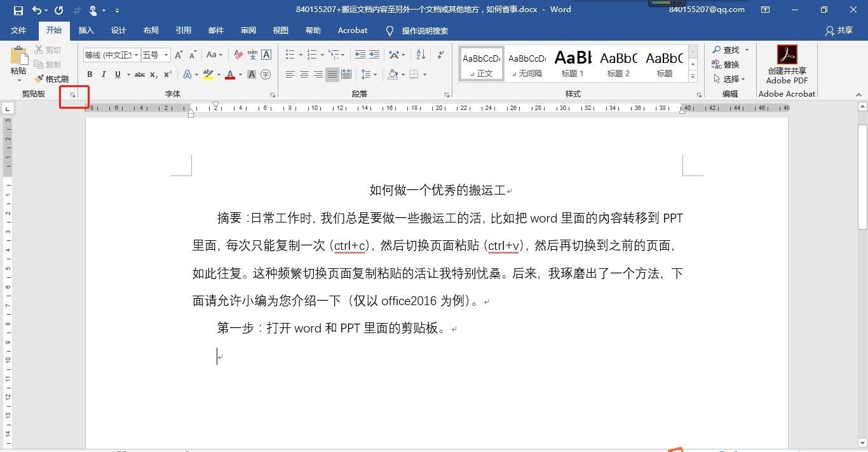Enable center paragraph alignment

coord(304,74)
